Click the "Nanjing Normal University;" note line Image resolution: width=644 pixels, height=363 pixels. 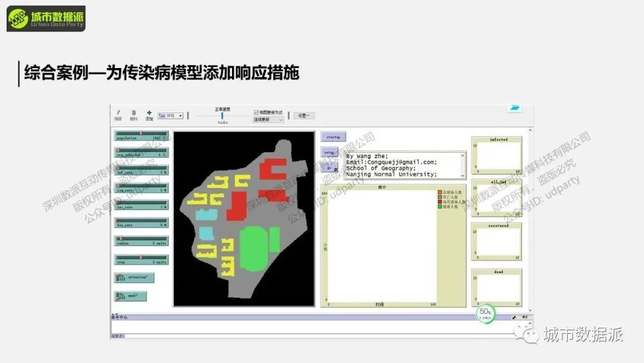point(391,174)
